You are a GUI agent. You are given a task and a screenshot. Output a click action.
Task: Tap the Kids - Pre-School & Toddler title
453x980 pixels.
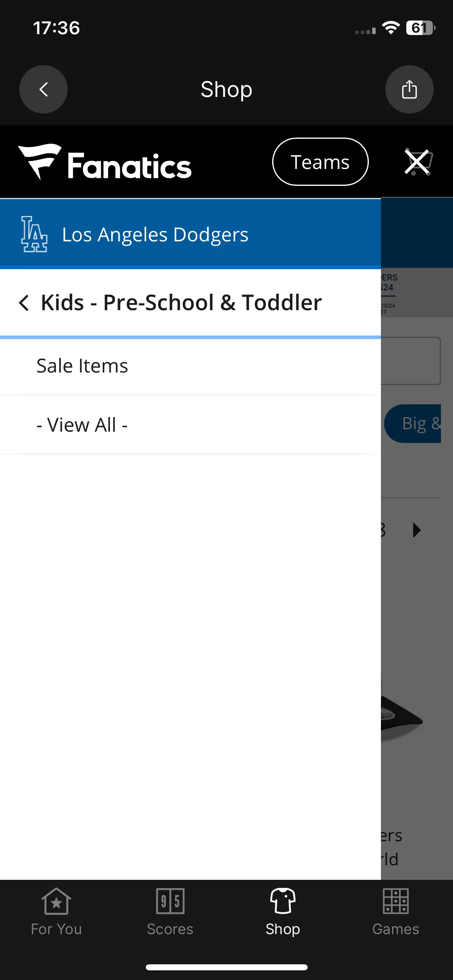(x=181, y=303)
